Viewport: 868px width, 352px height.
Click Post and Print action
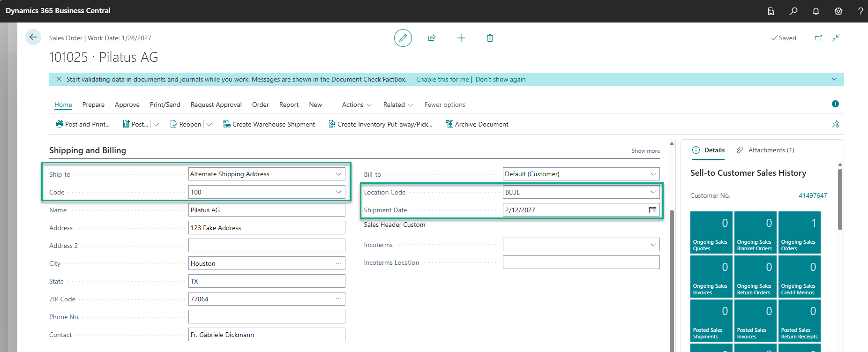coord(82,124)
